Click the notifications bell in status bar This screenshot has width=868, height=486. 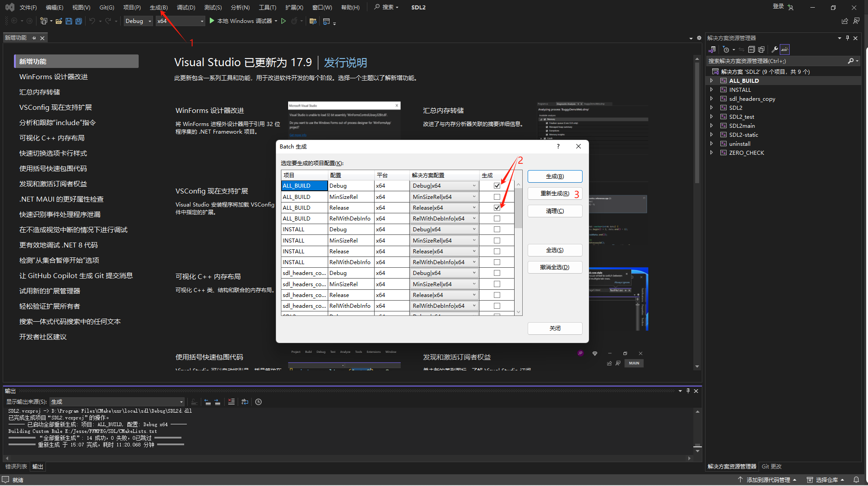pyautogui.click(x=856, y=480)
